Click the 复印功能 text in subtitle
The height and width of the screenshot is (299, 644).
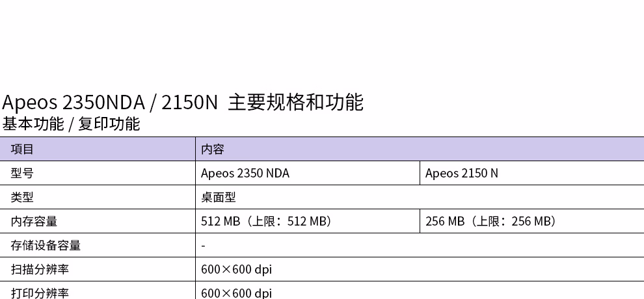(109, 124)
